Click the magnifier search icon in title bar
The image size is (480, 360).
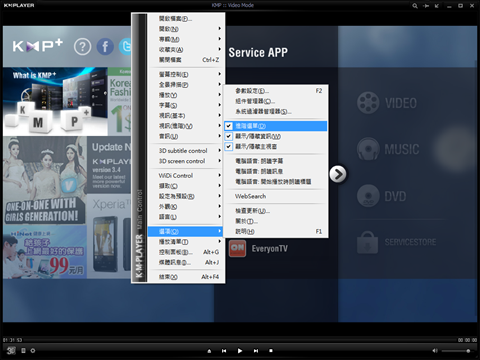point(415,6)
